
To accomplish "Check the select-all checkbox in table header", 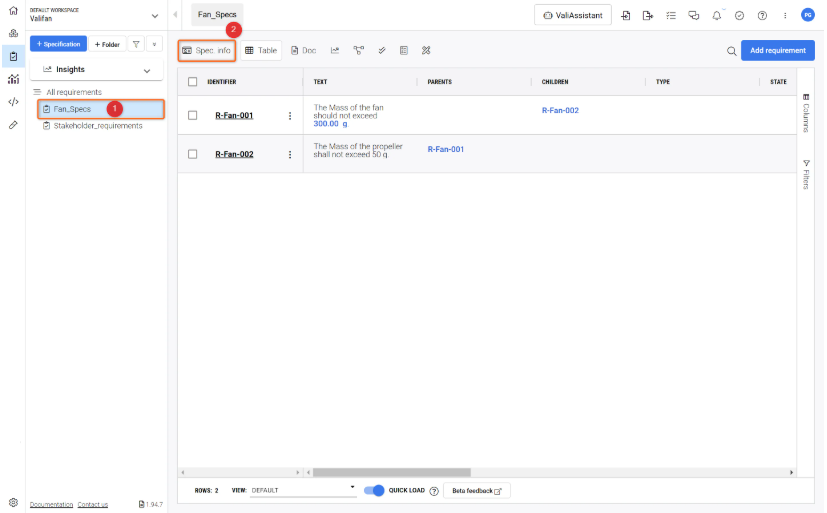I will point(193,82).
